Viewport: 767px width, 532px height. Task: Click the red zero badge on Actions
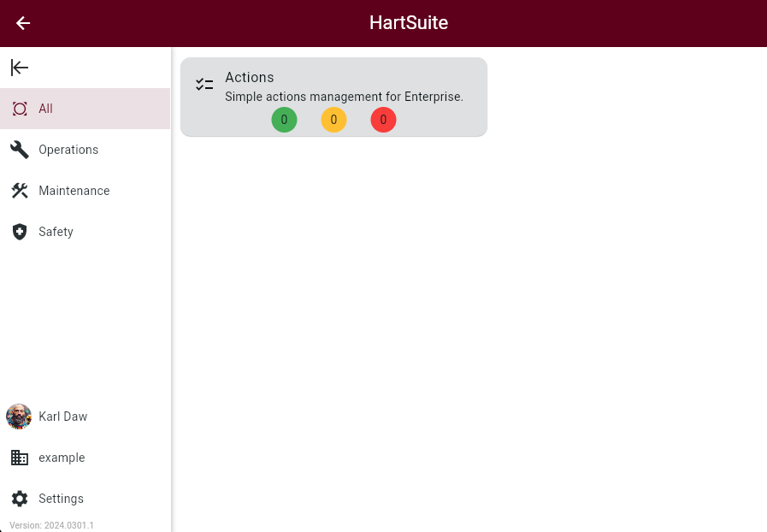pyautogui.click(x=383, y=120)
